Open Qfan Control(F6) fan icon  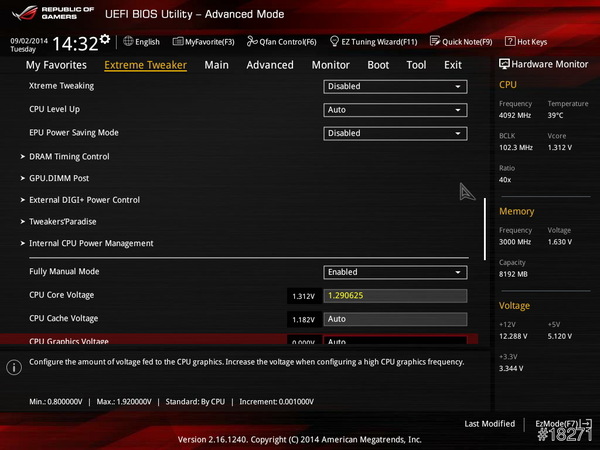[252, 41]
